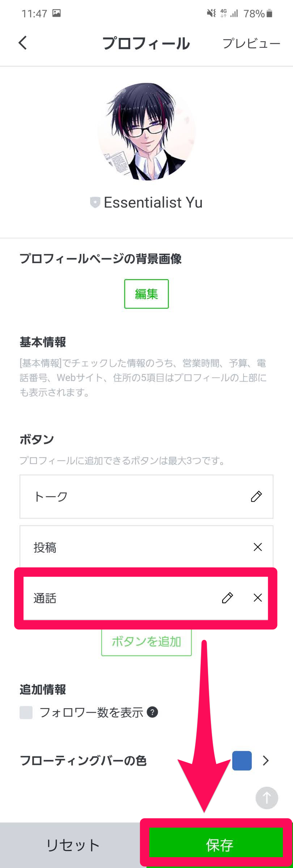Tap the profile avatar picture
Viewport: 293px width, 868px height.
[x=146, y=132]
